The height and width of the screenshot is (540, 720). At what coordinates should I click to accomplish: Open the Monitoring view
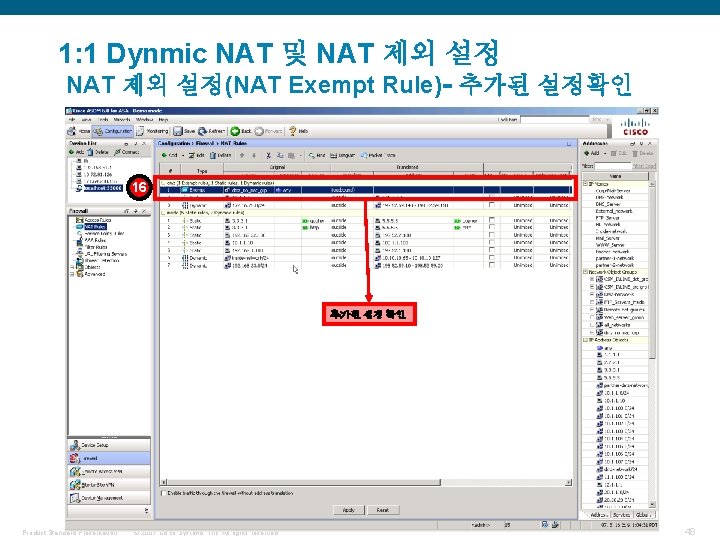click(x=153, y=131)
